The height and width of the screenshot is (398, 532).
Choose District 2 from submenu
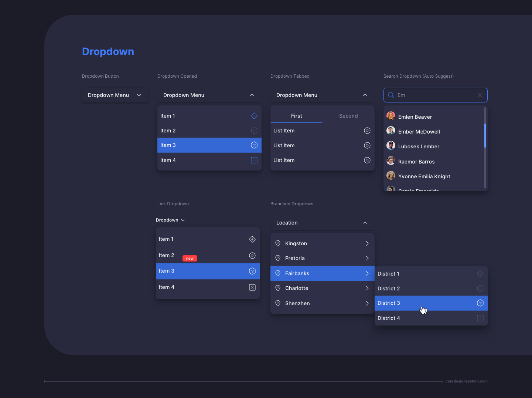point(431,289)
